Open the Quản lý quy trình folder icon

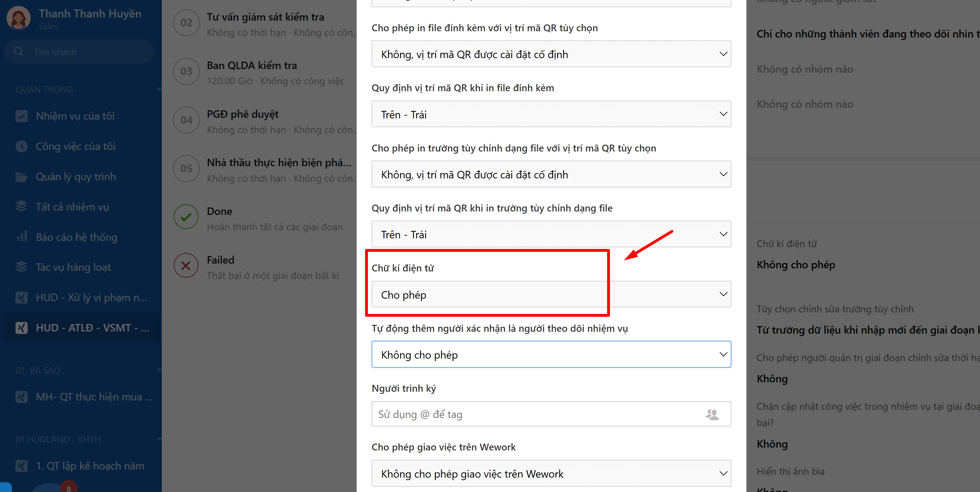click(21, 176)
